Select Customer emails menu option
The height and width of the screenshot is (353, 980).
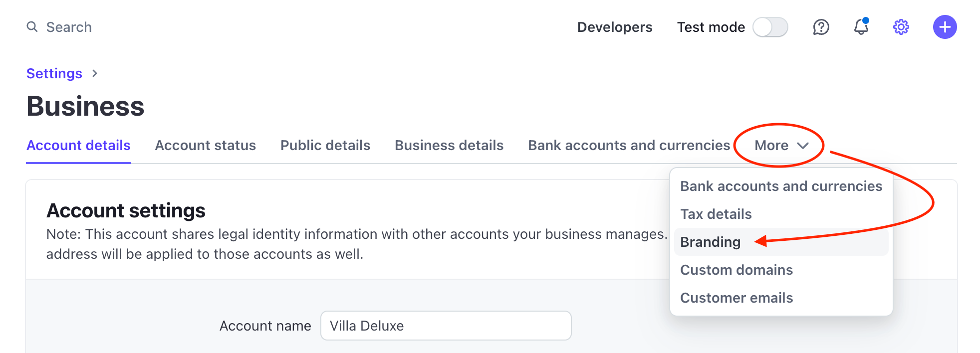(736, 298)
